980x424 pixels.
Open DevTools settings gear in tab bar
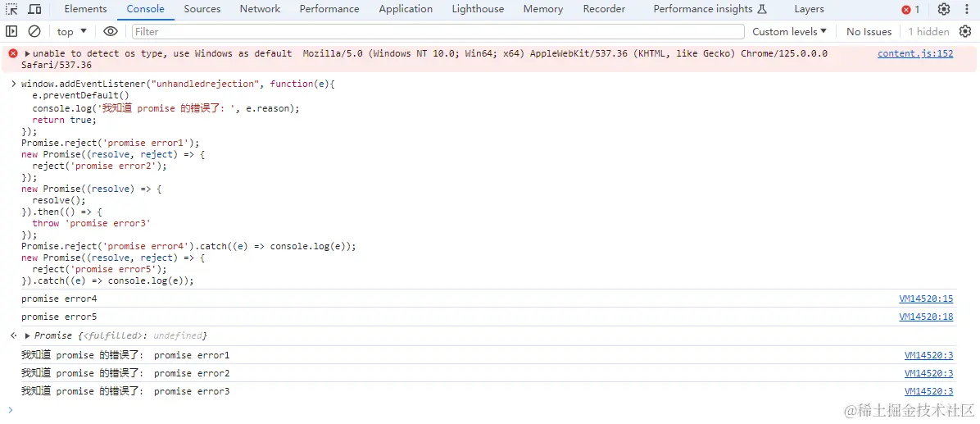[944, 9]
